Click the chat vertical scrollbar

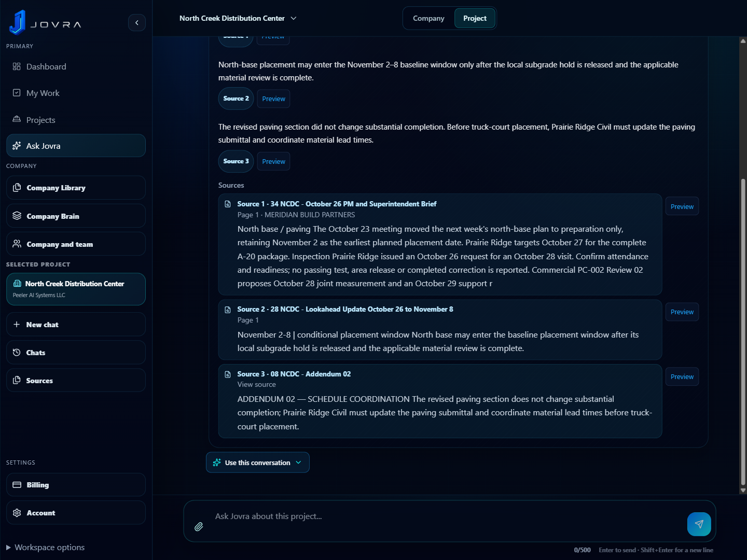743,332
